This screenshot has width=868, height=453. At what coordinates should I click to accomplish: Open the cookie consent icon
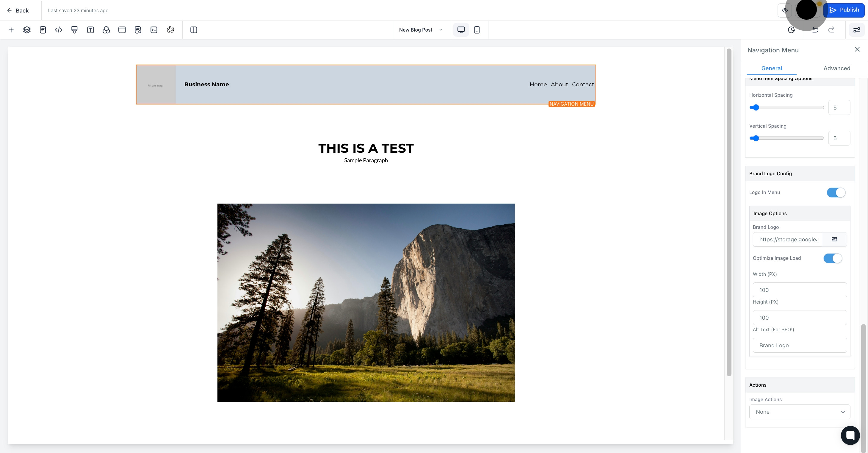tap(170, 30)
